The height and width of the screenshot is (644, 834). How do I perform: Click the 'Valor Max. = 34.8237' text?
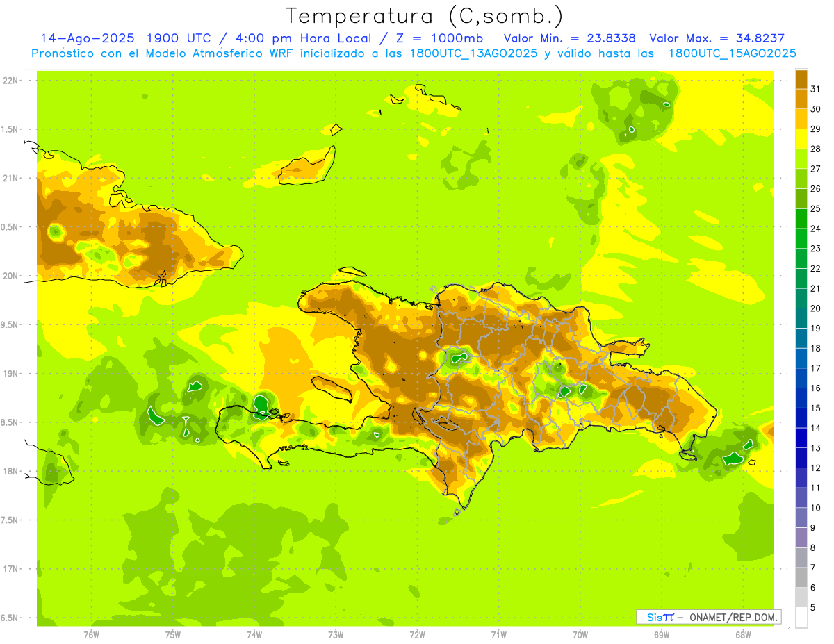[x=717, y=38]
